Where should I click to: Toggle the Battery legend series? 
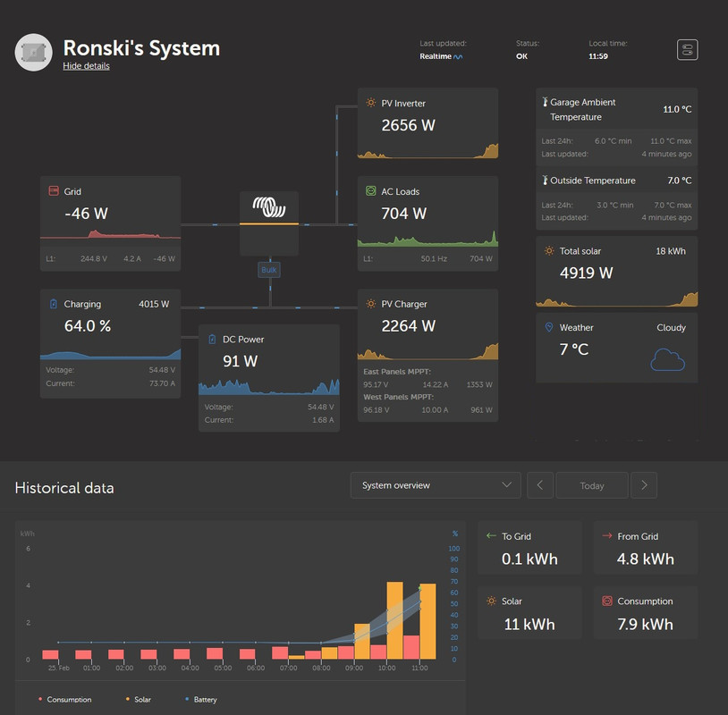[201, 699]
